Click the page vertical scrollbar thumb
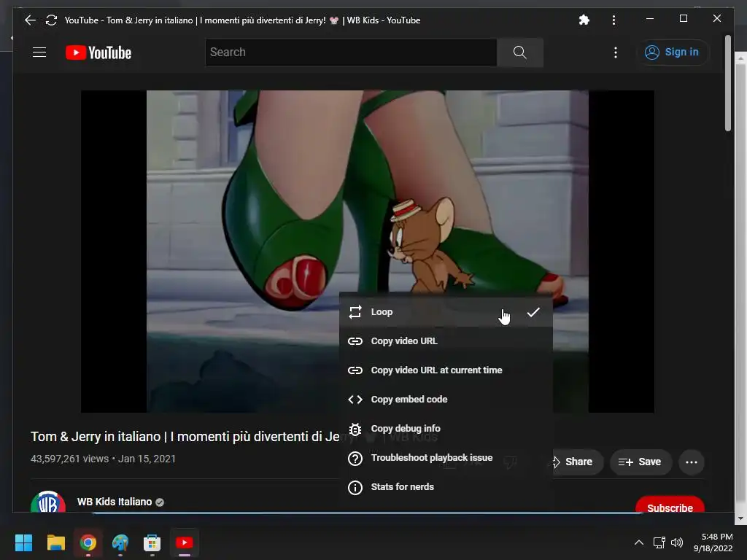This screenshot has width=747, height=560. (727, 82)
